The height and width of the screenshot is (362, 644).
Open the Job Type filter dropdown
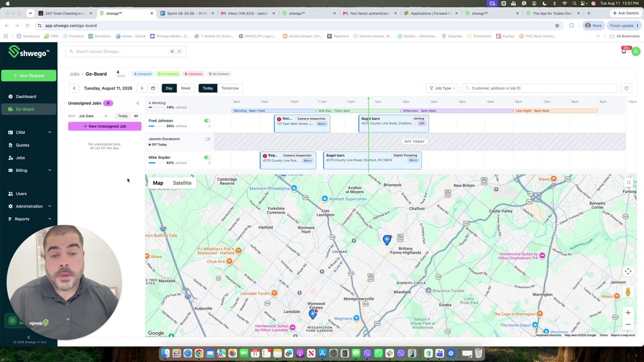click(x=443, y=88)
